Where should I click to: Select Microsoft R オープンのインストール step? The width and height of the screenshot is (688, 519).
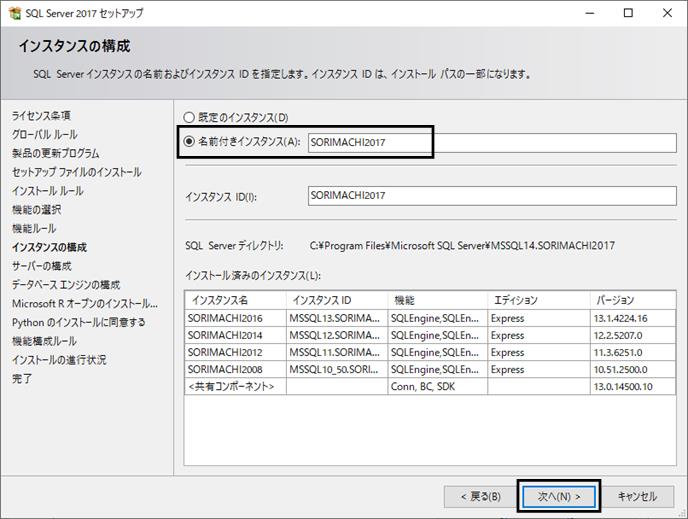(x=85, y=304)
